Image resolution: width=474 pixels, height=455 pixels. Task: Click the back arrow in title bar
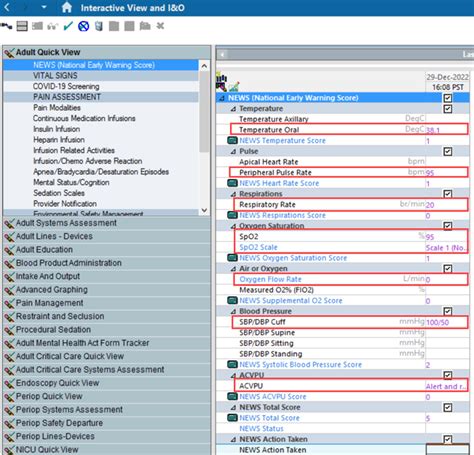[x=7, y=7]
